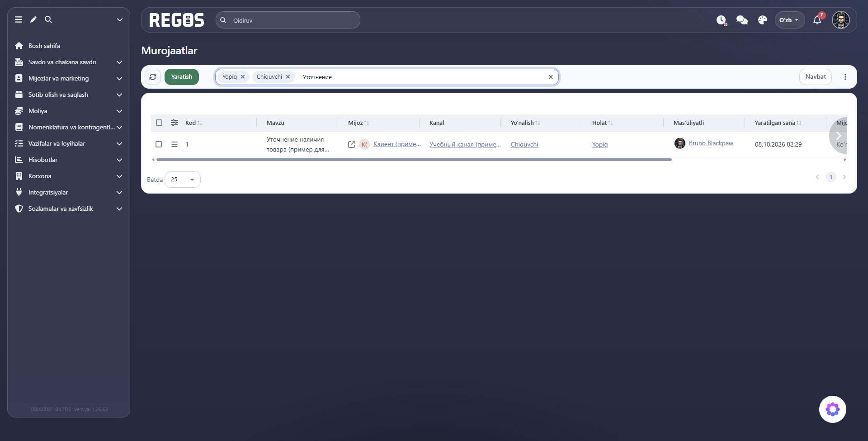
Task: Click the clock icon in header
Action: click(721, 20)
